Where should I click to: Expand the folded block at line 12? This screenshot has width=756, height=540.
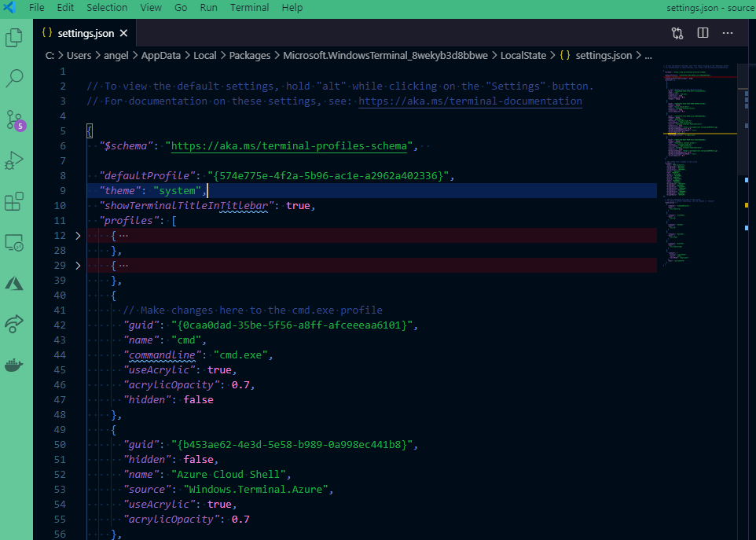(78, 235)
